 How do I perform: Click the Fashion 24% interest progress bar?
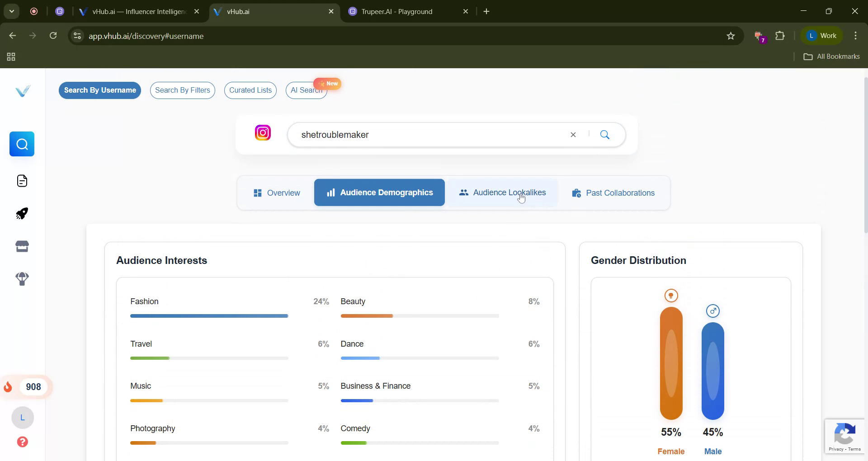(x=209, y=315)
